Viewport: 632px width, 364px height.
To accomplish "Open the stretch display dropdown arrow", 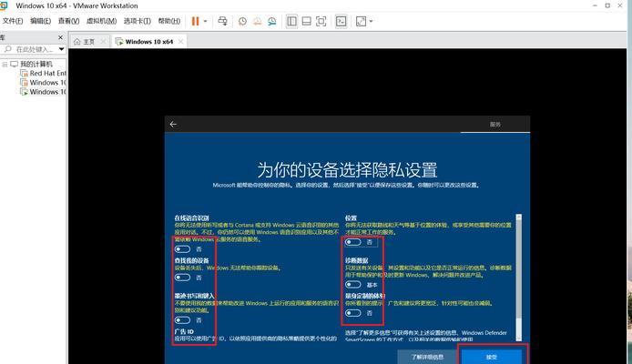I will (371, 21).
